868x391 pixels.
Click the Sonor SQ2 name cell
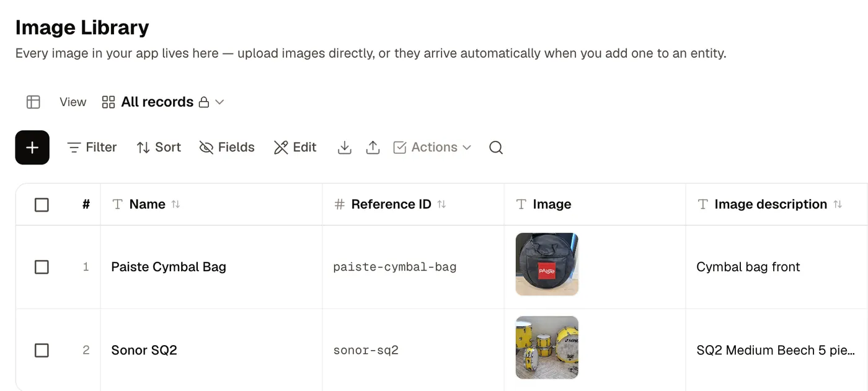tap(211, 350)
